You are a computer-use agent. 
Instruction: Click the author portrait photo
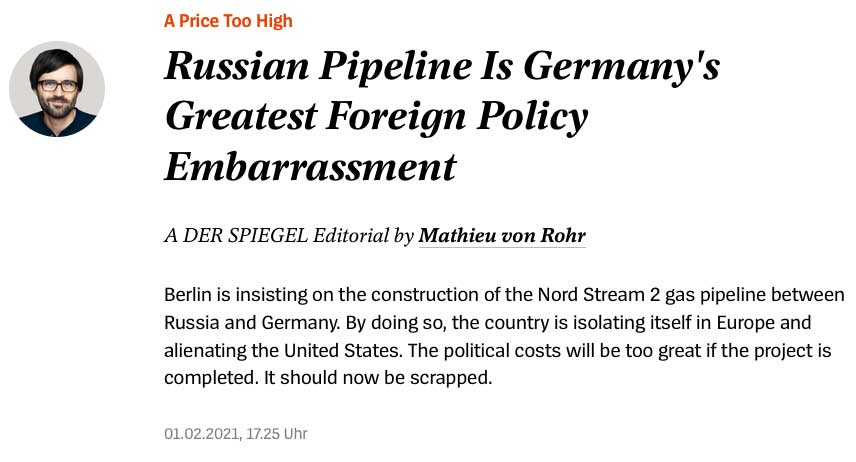[58, 89]
